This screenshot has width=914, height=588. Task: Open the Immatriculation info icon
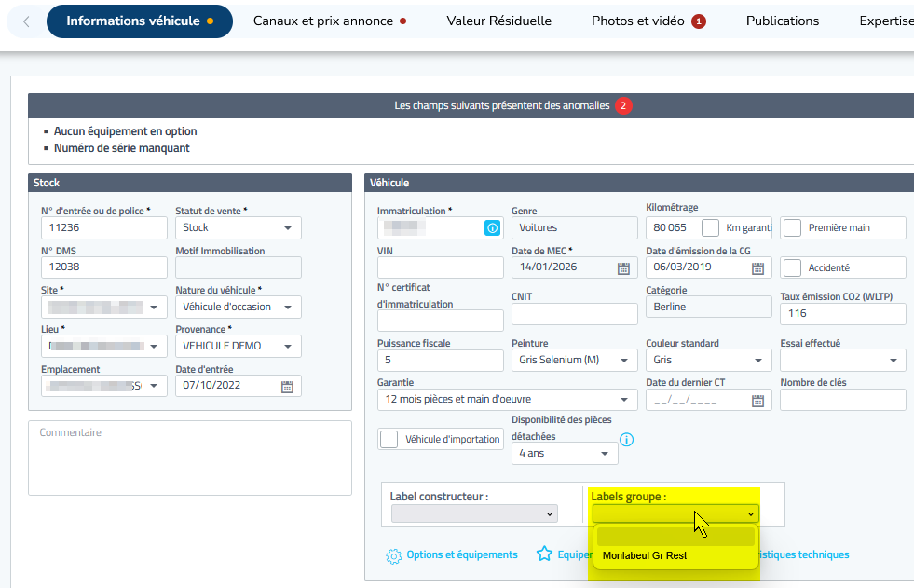pyautogui.click(x=492, y=228)
